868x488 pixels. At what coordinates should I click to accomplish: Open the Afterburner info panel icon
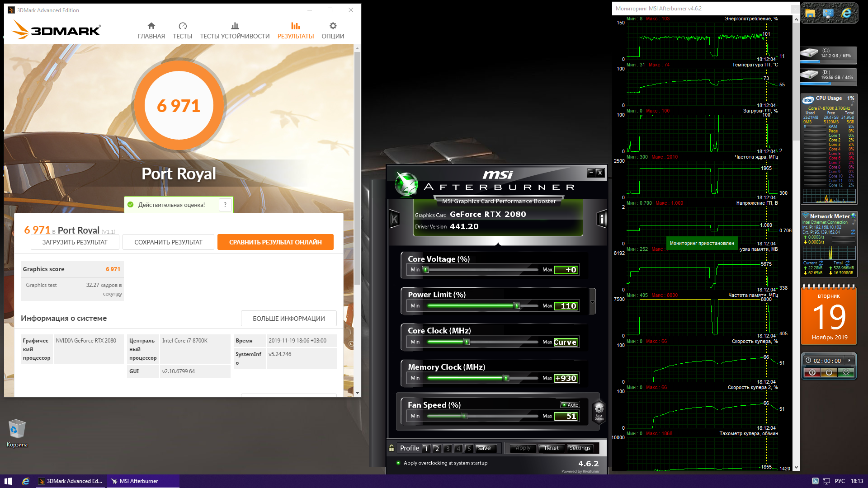point(602,220)
